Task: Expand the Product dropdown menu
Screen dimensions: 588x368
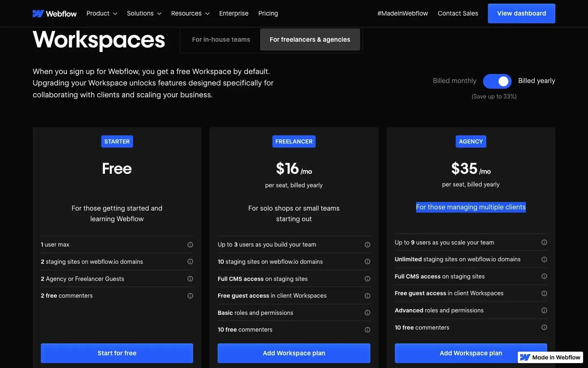Action: coord(102,13)
